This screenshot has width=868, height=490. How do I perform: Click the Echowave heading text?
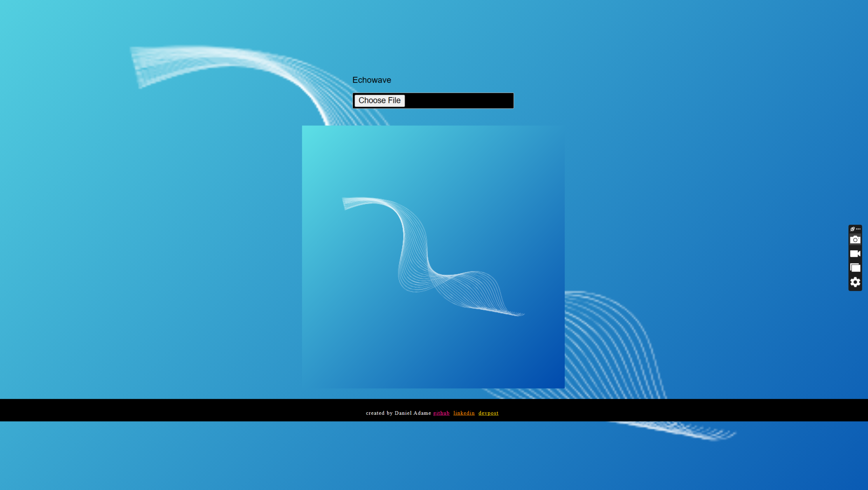(372, 80)
